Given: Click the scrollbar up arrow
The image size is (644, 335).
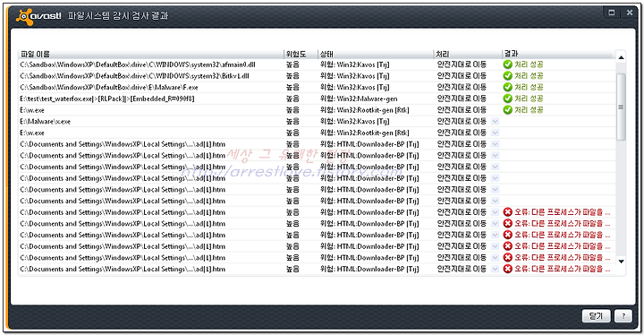Looking at the screenshot, I should pyautogui.click(x=621, y=57).
